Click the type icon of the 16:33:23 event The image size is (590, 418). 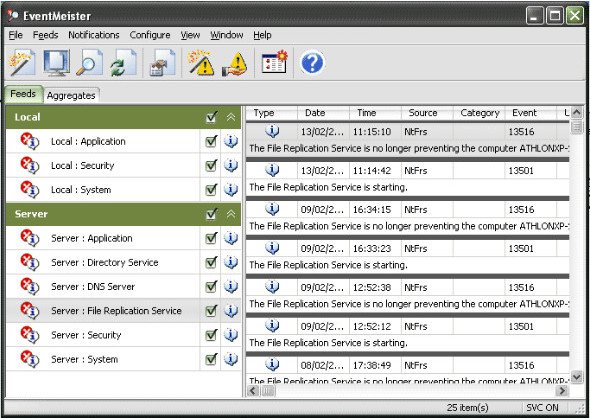point(272,248)
